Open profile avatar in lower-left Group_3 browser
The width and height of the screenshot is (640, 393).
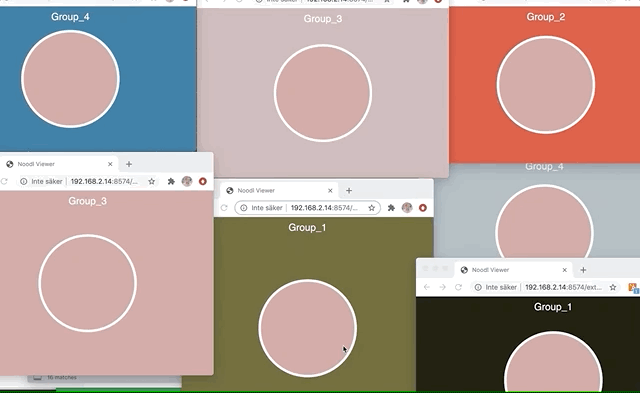pyautogui.click(x=187, y=181)
